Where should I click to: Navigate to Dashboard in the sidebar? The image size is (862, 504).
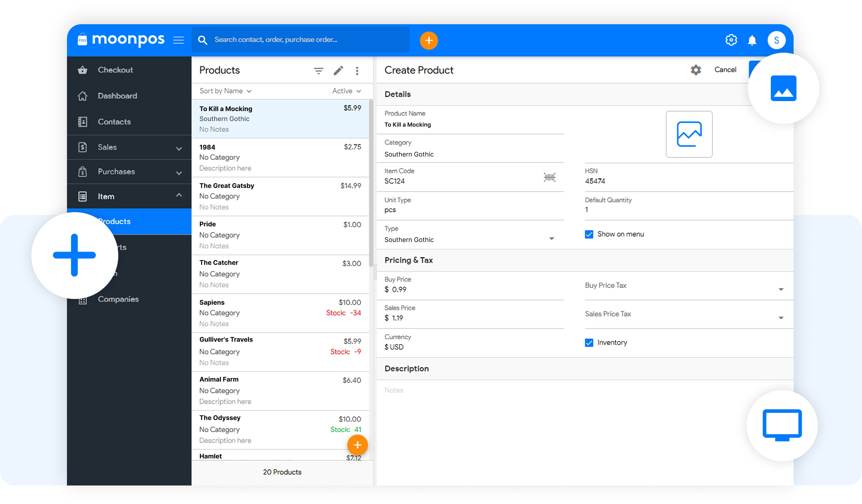click(x=117, y=95)
